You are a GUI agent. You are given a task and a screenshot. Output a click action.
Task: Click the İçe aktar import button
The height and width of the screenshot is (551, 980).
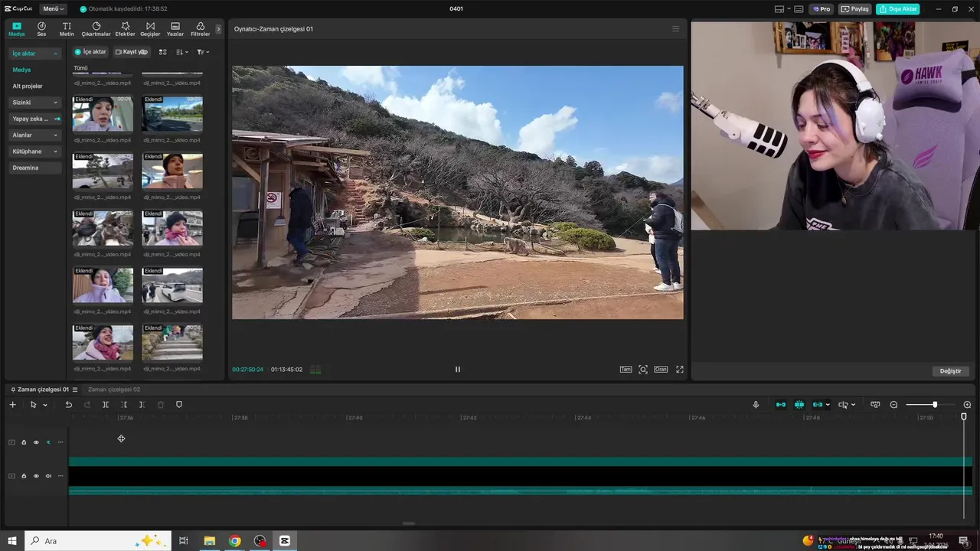point(90,52)
